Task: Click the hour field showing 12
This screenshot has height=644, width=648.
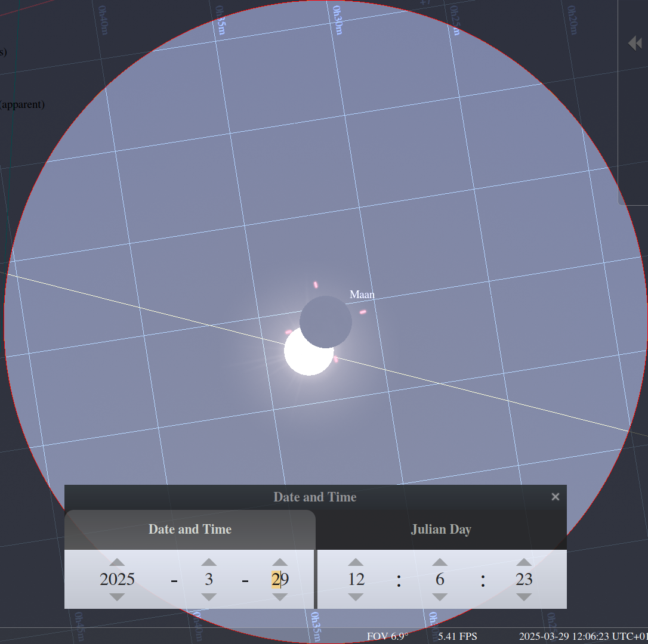Action: coord(356,580)
